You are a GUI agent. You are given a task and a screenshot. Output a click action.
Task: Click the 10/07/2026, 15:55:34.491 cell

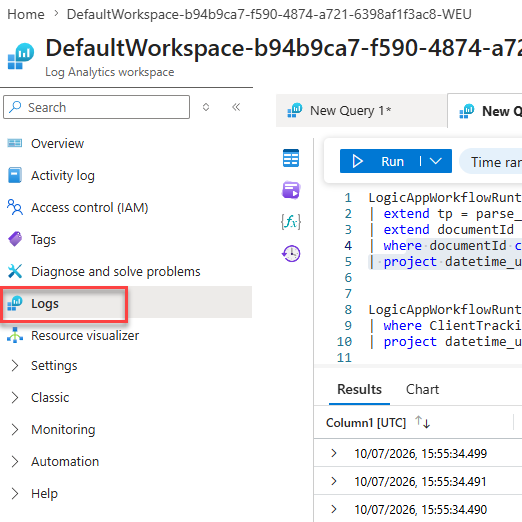pos(421,481)
